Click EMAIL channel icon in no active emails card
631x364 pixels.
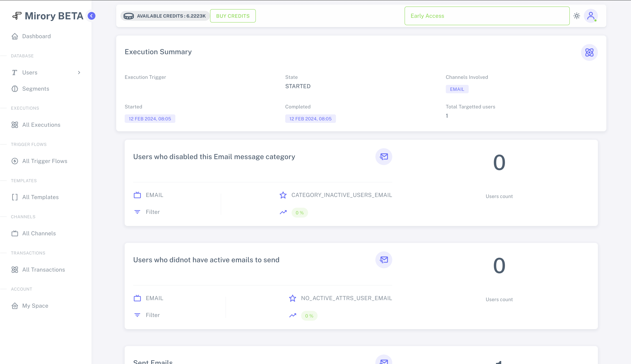137,298
